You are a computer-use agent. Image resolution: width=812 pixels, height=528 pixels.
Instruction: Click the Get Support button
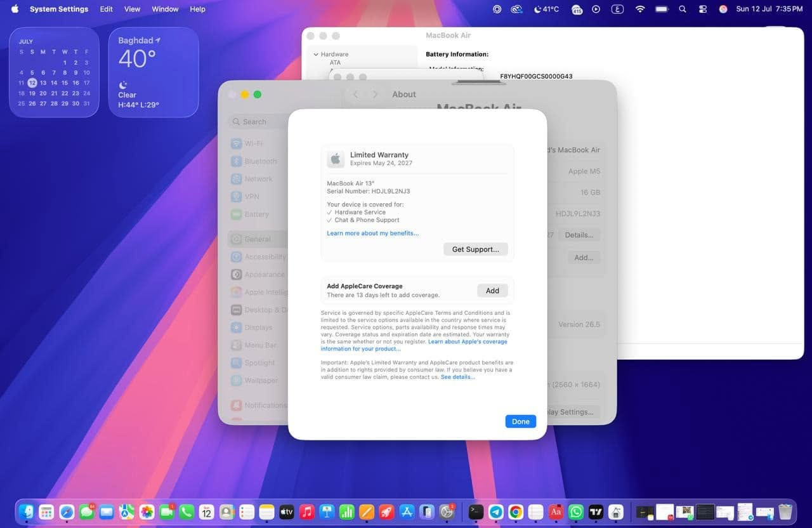pyautogui.click(x=476, y=249)
